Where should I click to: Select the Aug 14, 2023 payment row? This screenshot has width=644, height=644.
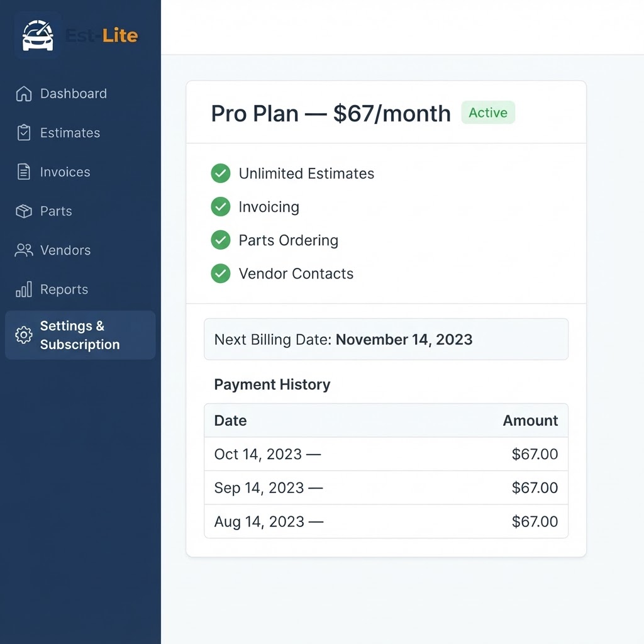pos(386,521)
